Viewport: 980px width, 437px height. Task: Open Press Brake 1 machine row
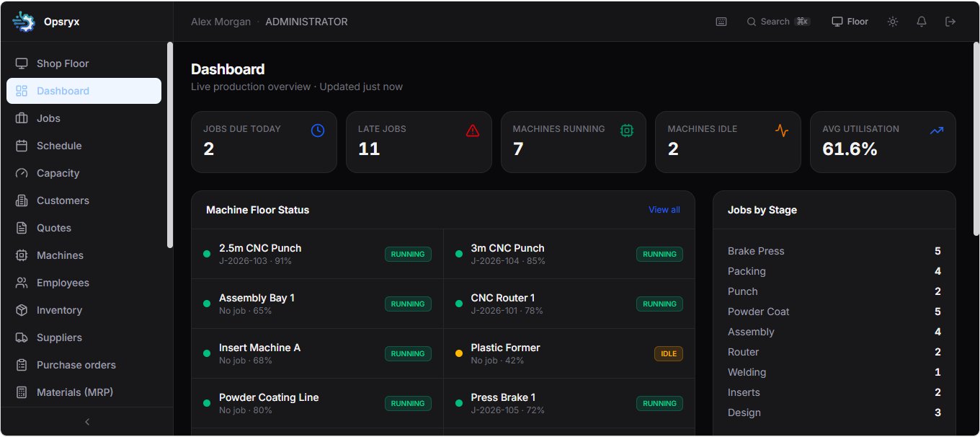(x=569, y=403)
